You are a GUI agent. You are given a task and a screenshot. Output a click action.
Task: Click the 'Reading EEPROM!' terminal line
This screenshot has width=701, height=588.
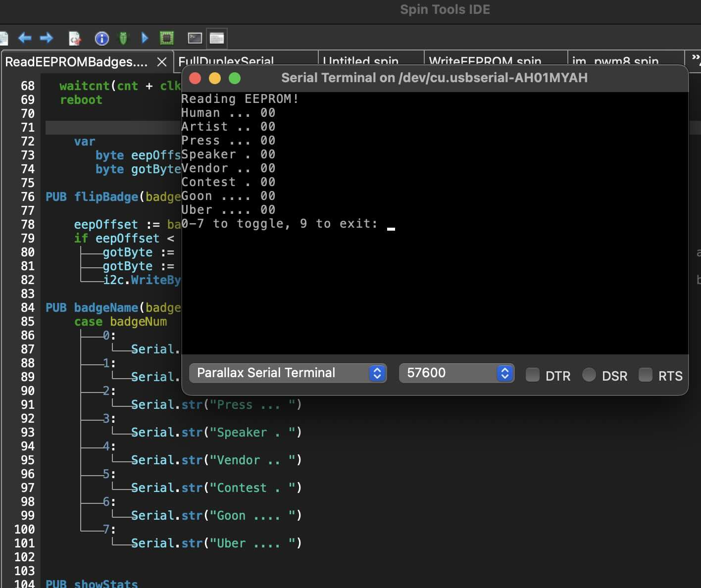click(x=240, y=99)
